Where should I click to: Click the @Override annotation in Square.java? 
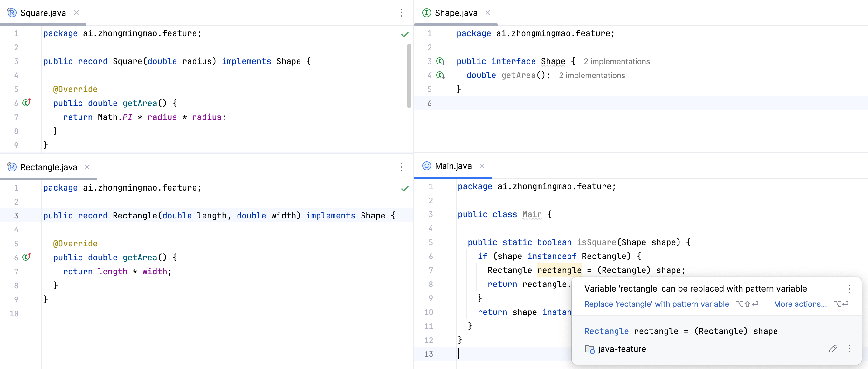click(75, 89)
